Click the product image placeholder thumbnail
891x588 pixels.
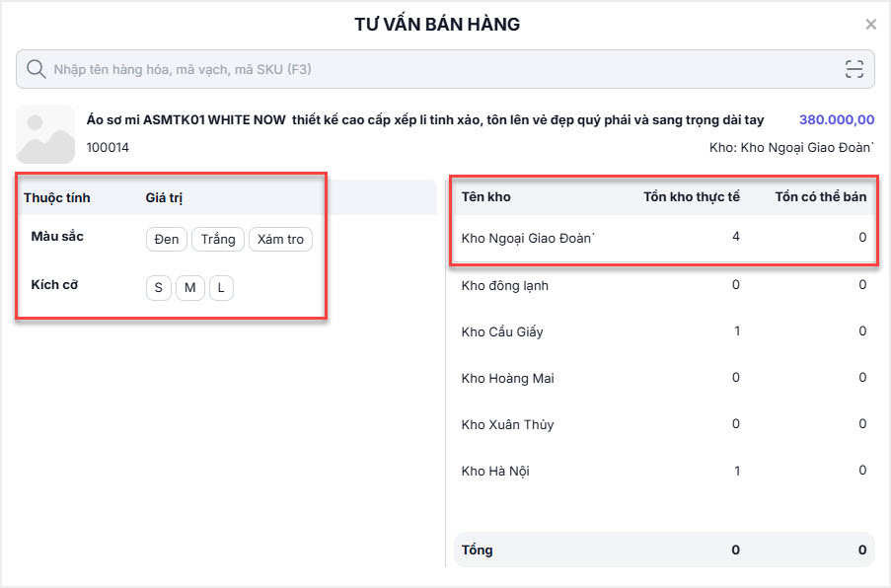point(45,134)
